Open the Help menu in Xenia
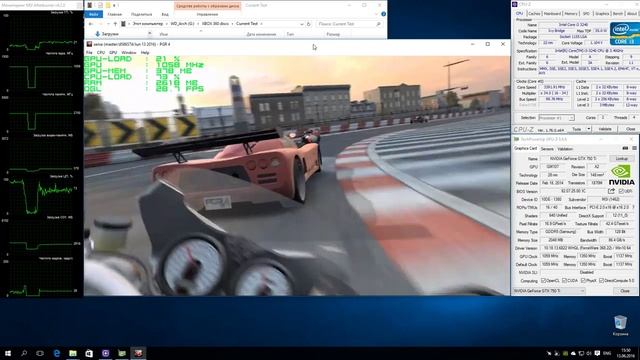Screen dimensions: 640x360 [x=145, y=53]
